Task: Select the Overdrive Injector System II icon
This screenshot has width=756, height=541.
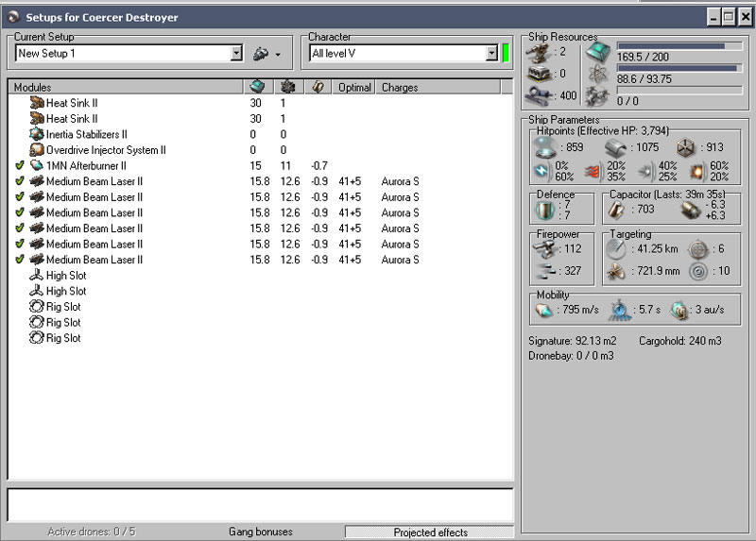Action: [37, 150]
